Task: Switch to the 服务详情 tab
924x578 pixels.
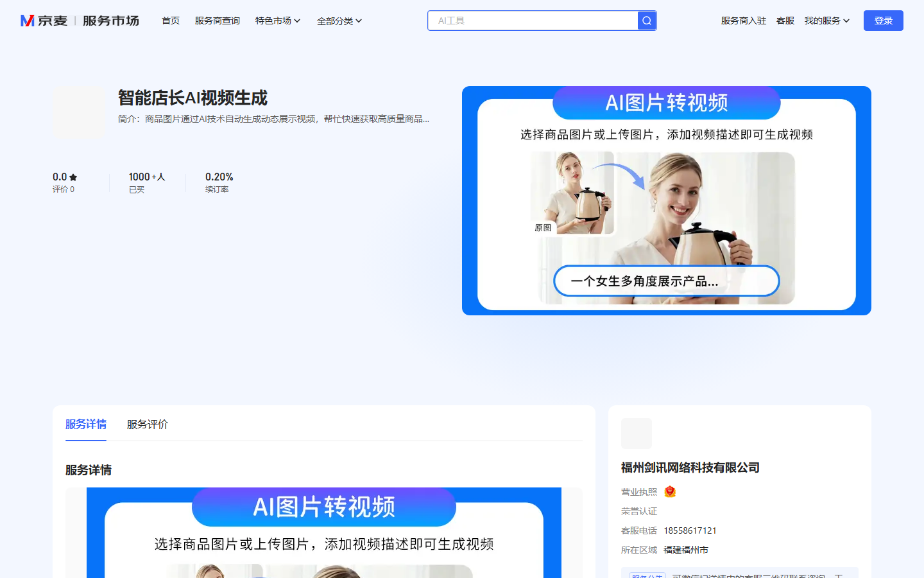Action: 86,425
